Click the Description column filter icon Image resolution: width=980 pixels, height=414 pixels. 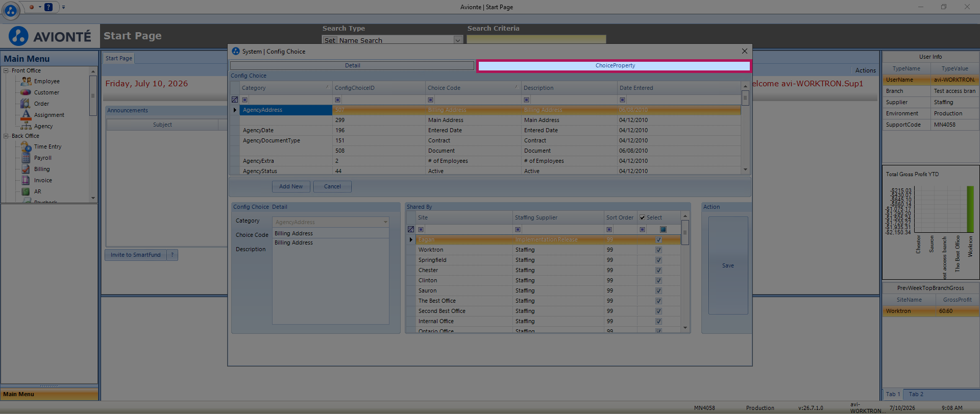[x=527, y=100]
